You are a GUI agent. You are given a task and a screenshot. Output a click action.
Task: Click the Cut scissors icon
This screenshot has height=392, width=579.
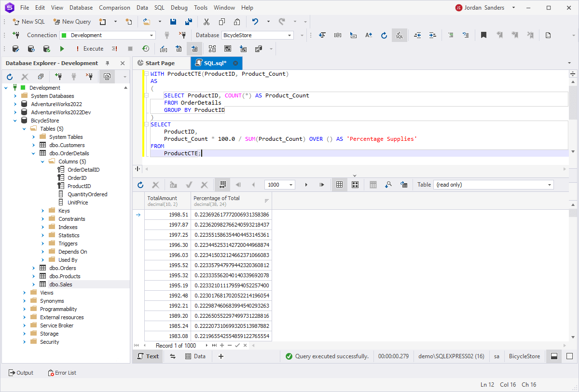tap(207, 22)
